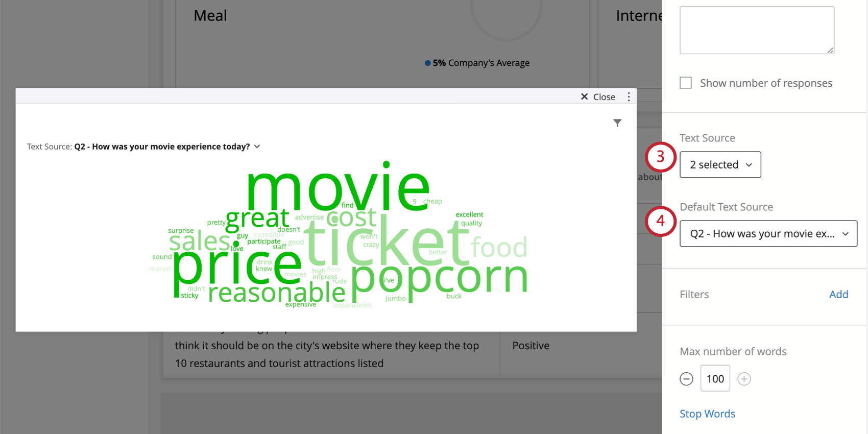This screenshot has width=868, height=434.
Task: Select the word 'participate' in the cloud
Action: coord(263,242)
